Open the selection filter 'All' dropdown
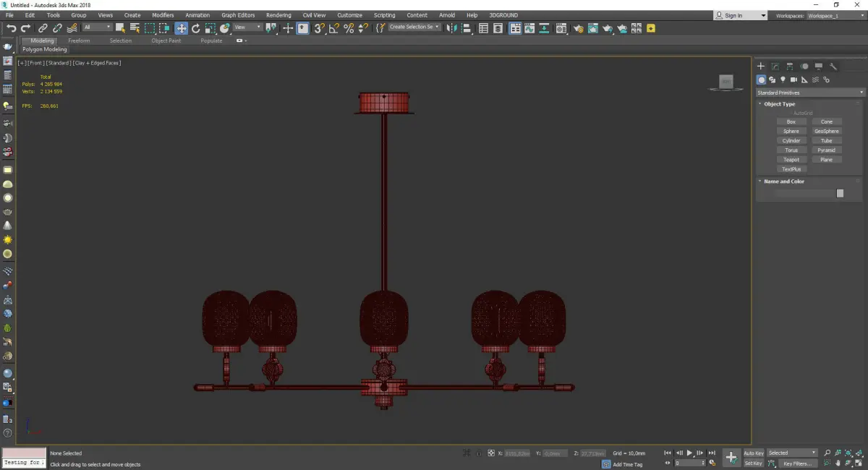Image resolution: width=868 pixels, height=470 pixels. [98, 27]
